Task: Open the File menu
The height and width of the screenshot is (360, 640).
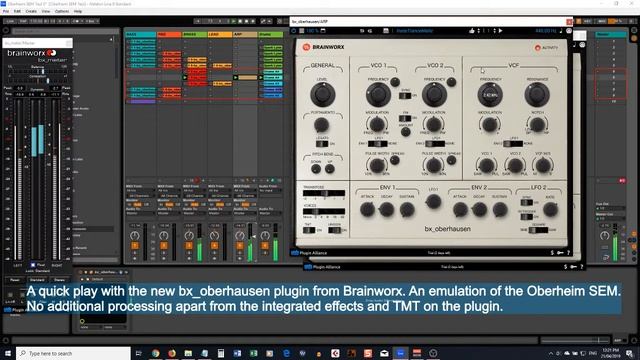Action: pyautogui.click(x=6, y=11)
